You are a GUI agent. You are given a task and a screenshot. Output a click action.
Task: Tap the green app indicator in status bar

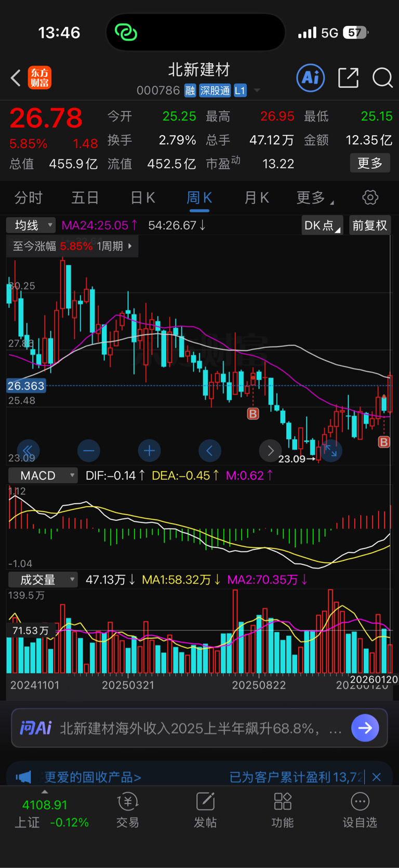coord(126,32)
